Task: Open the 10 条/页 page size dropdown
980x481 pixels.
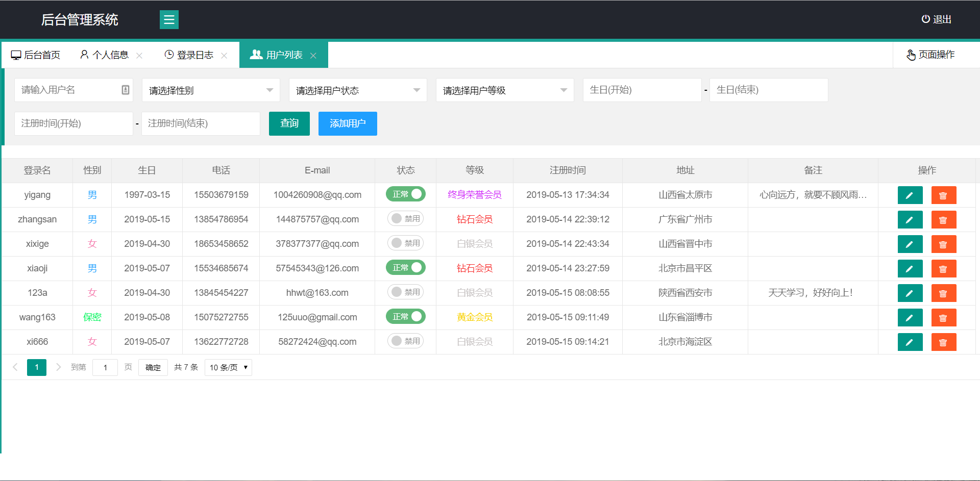Action: pos(228,367)
